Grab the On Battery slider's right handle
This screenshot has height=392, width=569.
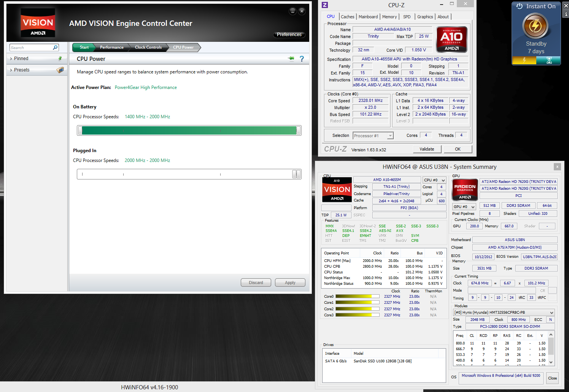click(299, 130)
